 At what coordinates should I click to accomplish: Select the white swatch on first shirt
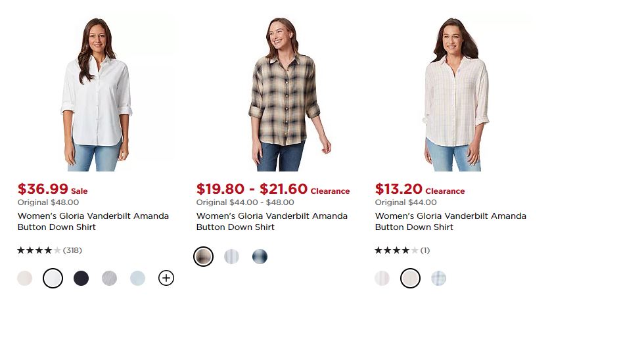pos(53,279)
